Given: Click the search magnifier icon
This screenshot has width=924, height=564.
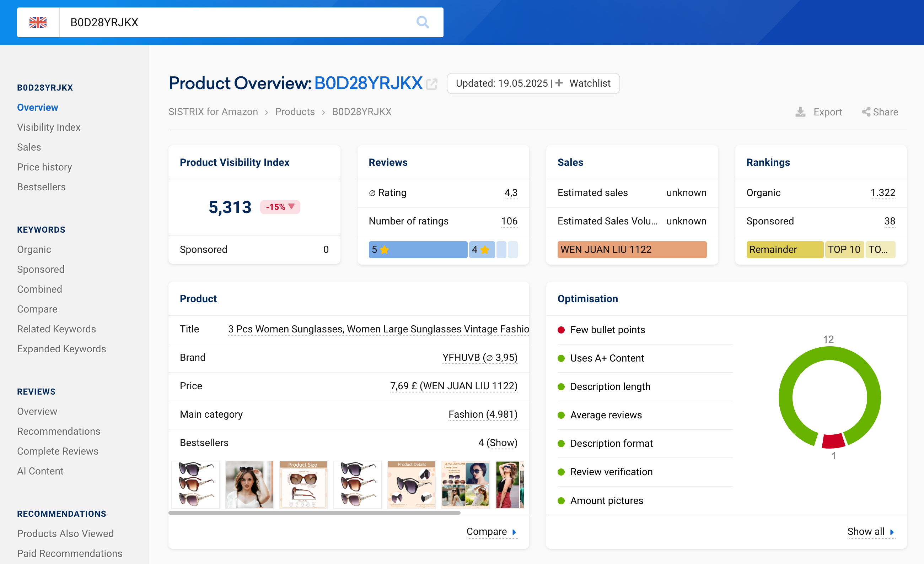Looking at the screenshot, I should coord(423,22).
